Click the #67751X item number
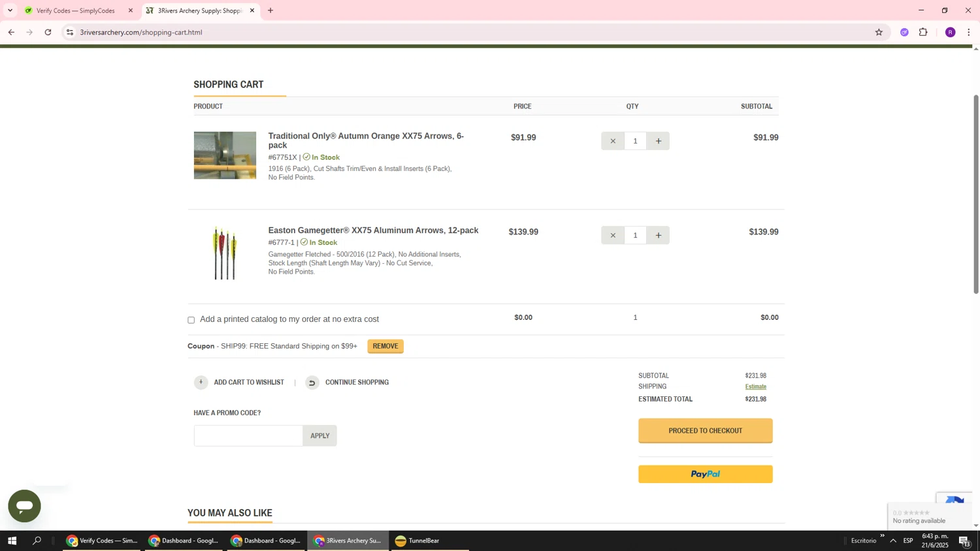Image resolution: width=980 pixels, height=551 pixels. [282, 157]
